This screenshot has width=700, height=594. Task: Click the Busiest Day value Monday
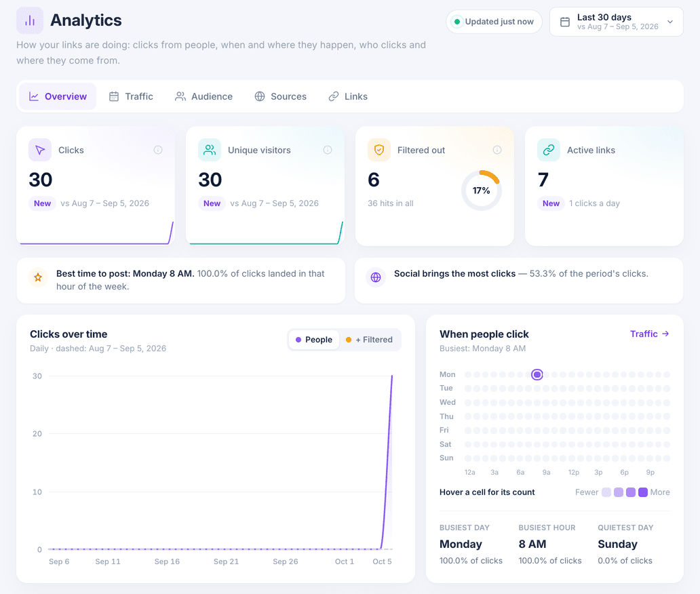tap(461, 544)
